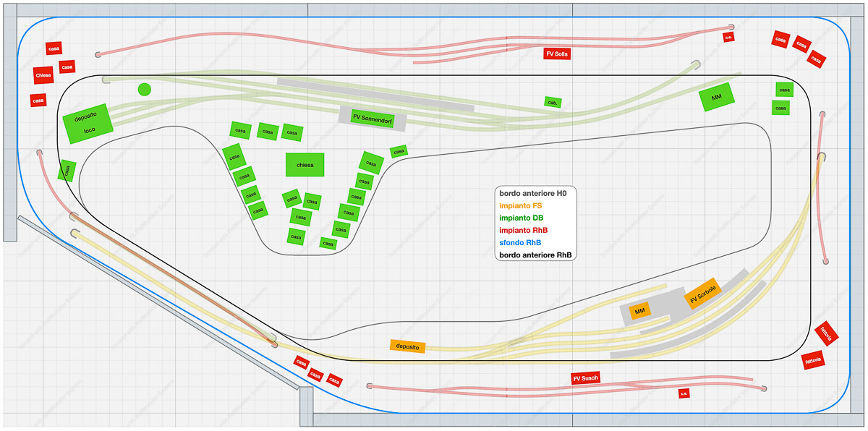Click the green round marker beside deposito loco
The height and width of the screenshot is (431, 868).
145,89
